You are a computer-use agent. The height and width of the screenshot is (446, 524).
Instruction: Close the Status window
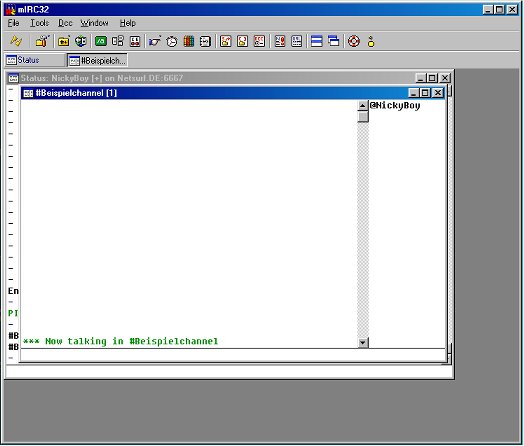click(x=444, y=78)
